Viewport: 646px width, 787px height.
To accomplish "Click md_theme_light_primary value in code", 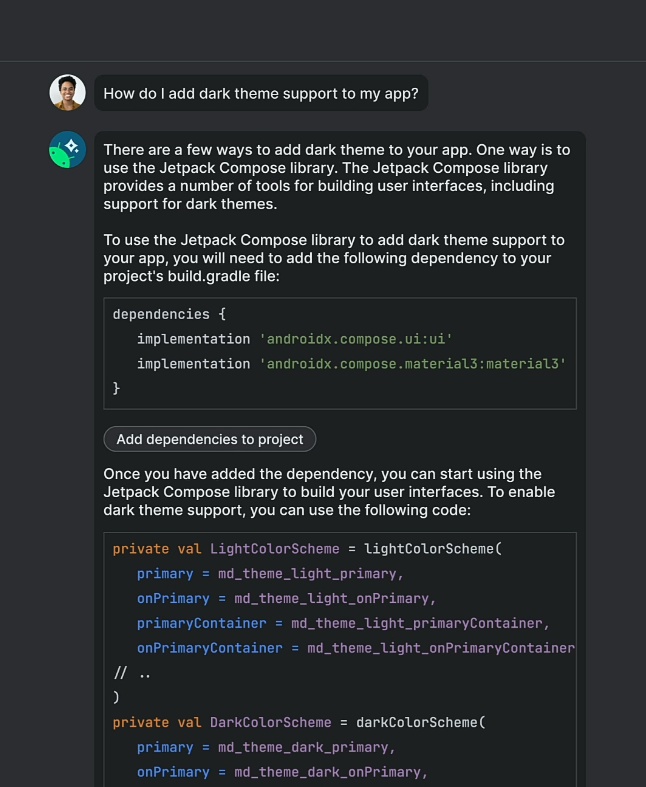I will tap(319, 574).
